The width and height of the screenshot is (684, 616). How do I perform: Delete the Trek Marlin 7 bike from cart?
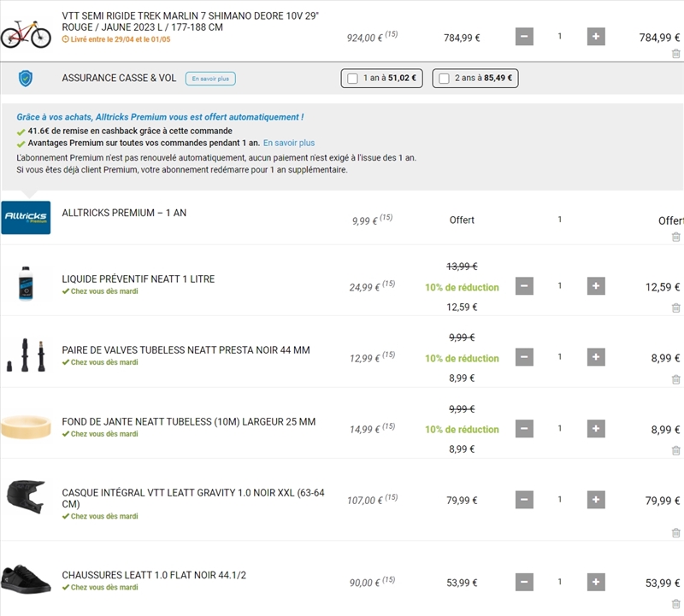coord(675,54)
